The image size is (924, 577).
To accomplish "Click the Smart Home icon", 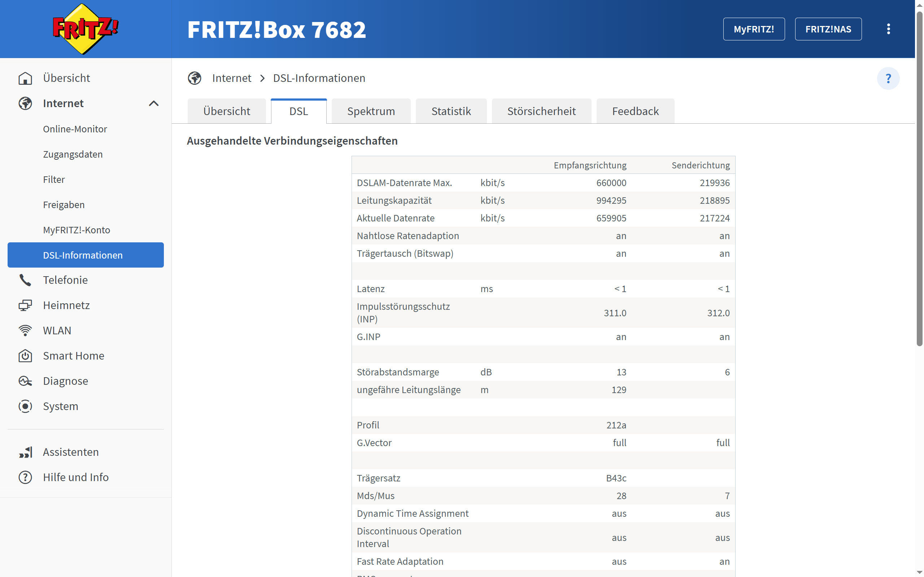I will click(25, 356).
